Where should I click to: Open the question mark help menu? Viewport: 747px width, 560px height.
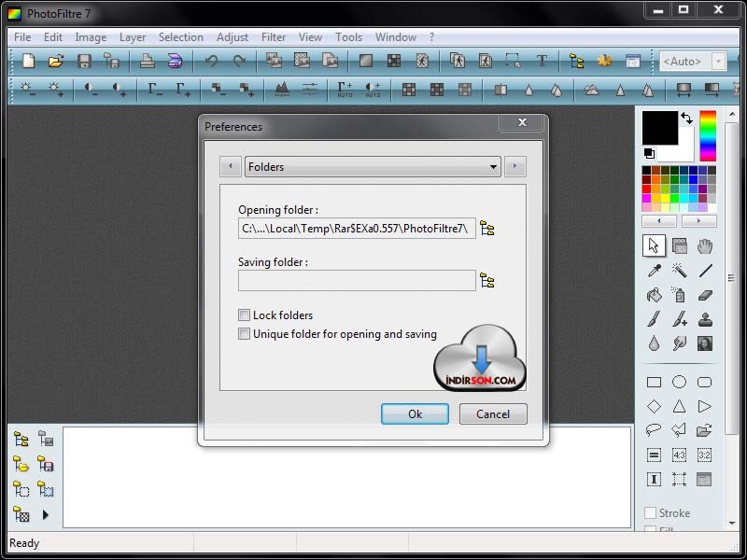click(x=431, y=37)
